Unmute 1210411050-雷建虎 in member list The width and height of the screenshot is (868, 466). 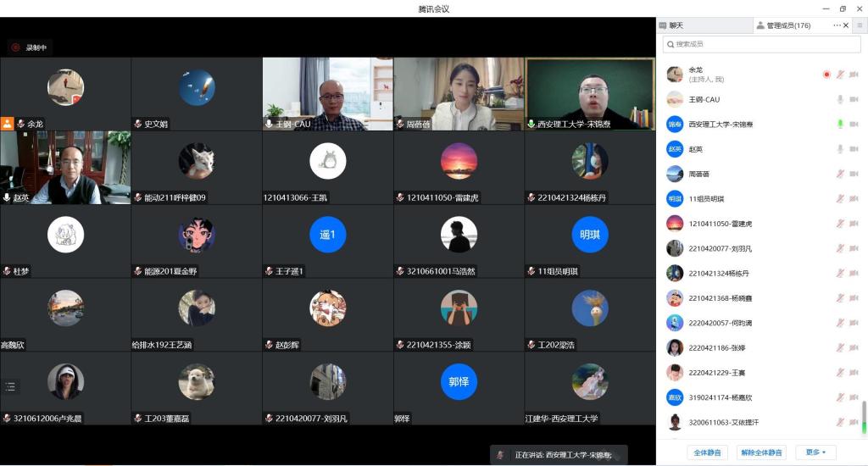click(840, 224)
